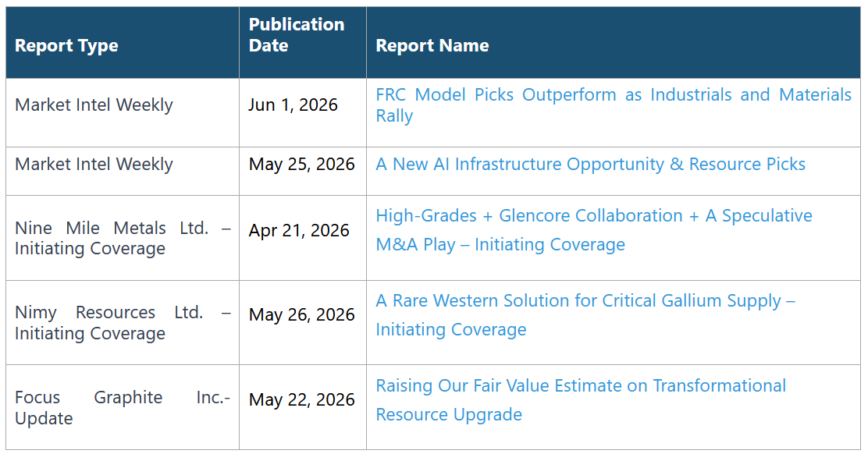Click Focus Graphite Inc. Update cell
Image resolution: width=868 pixels, height=454 pixels.
123,407
